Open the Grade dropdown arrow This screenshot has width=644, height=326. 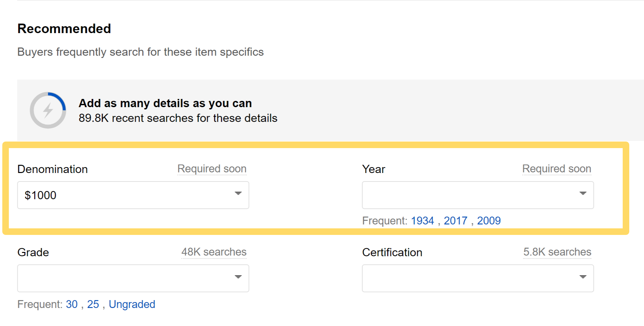pyautogui.click(x=238, y=277)
